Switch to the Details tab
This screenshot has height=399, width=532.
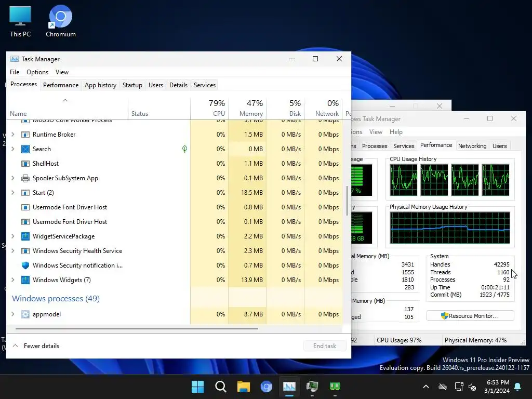[x=179, y=85]
